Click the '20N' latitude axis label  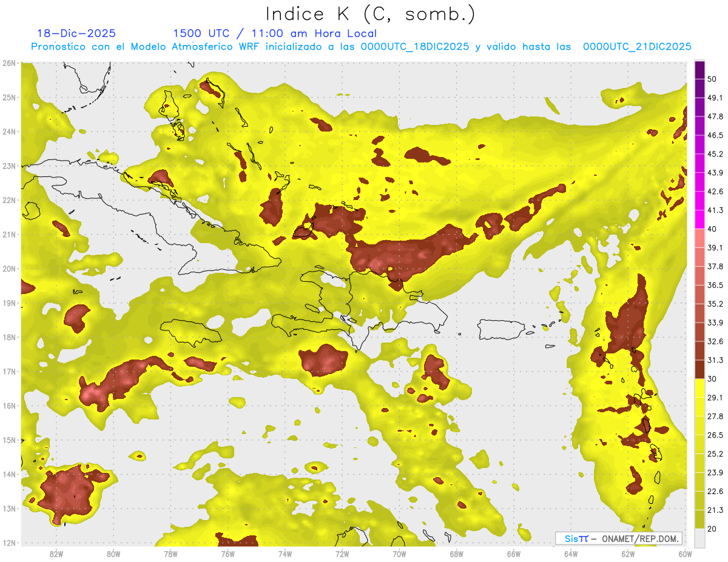pos(8,269)
